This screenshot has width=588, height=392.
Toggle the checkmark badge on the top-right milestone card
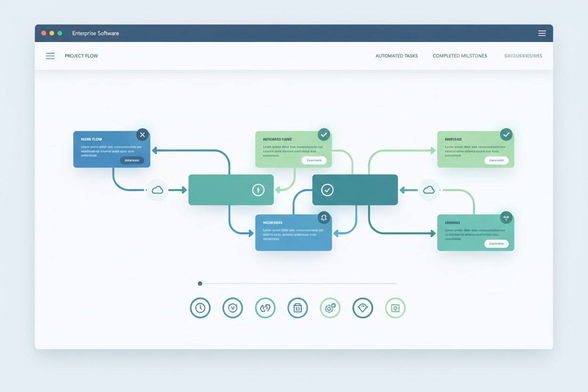tap(506, 134)
